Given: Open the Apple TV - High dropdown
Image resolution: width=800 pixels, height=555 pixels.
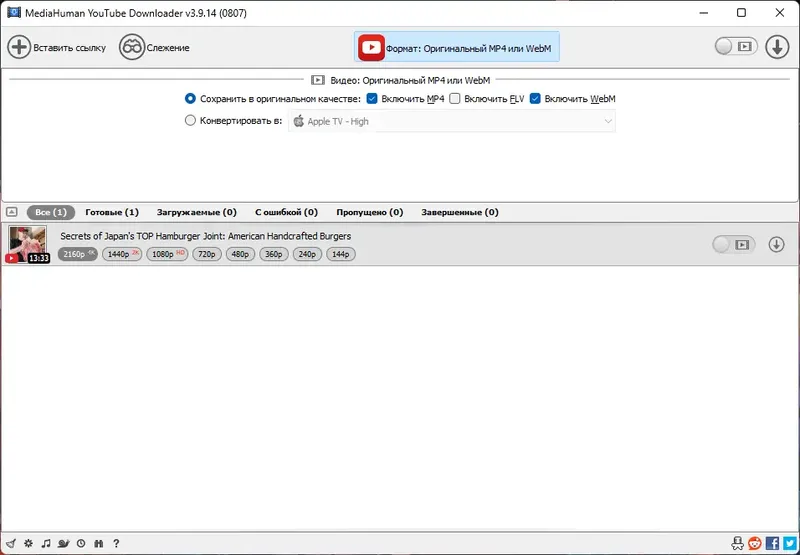Looking at the screenshot, I should pyautogui.click(x=452, y=121).
